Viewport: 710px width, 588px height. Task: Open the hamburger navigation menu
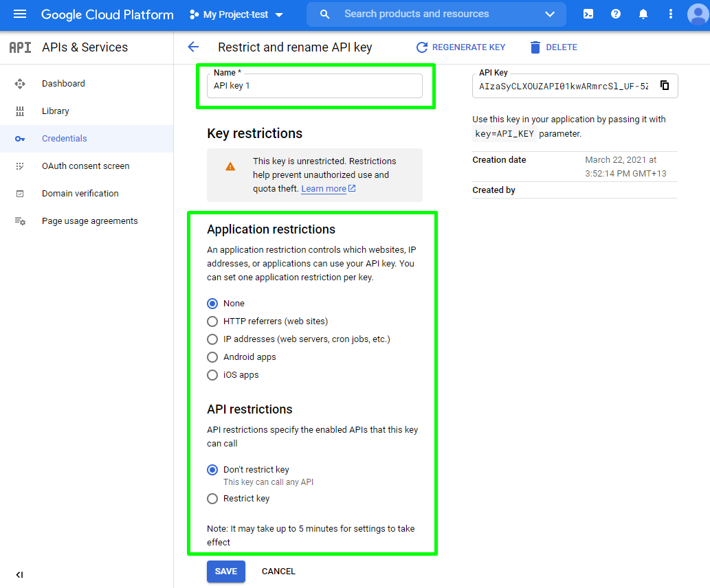point(20,14)
